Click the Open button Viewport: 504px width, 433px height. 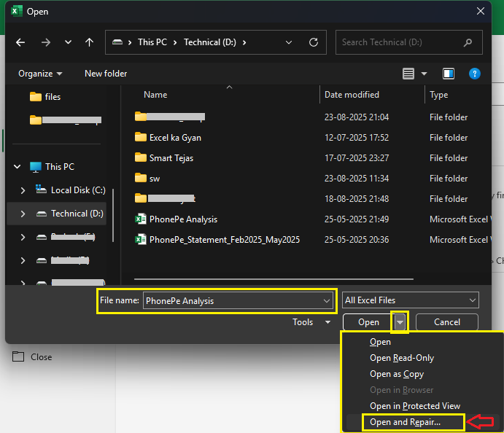coord(368,322)
